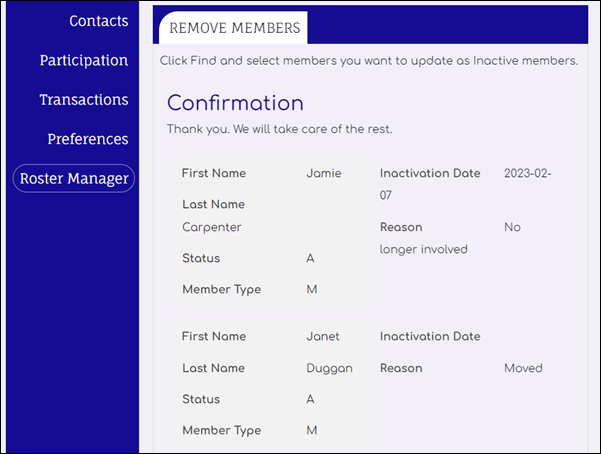This screenshot has width=601, height=454.
Task: Click Jamie's inactivation date value 2023-02-
Action: click(x=527, y=173)
